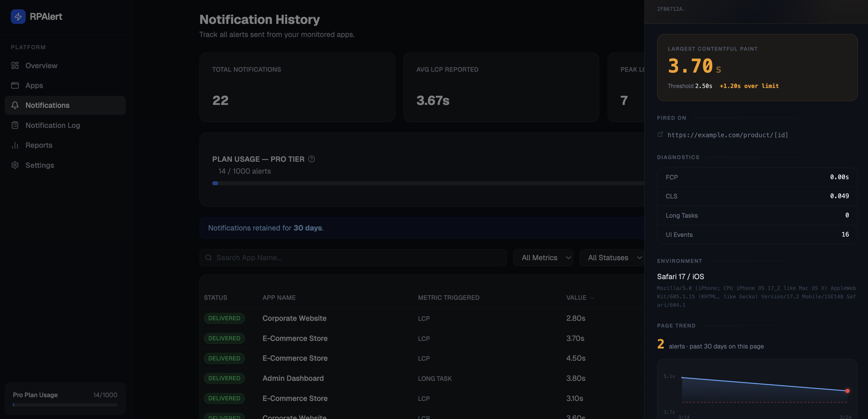Screen dimensions: 868x419
Task: Click the +1.20s over limit text
Action: [749, 86]
